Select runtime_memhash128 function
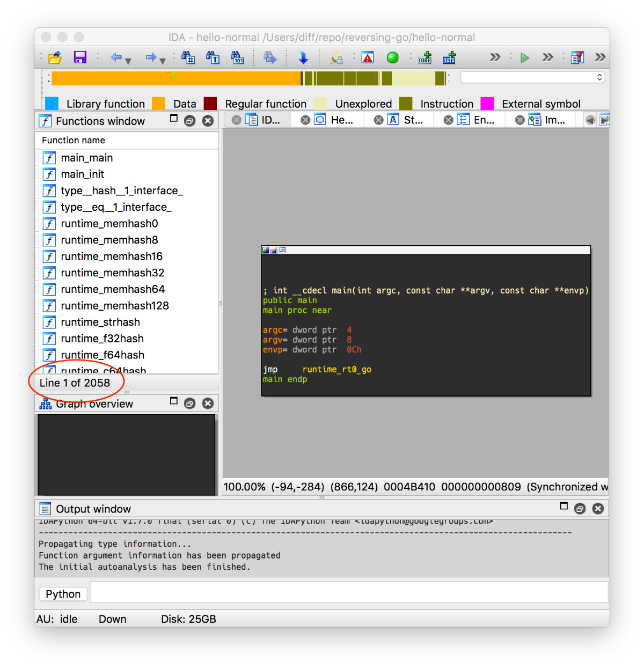 coord(115,306)
